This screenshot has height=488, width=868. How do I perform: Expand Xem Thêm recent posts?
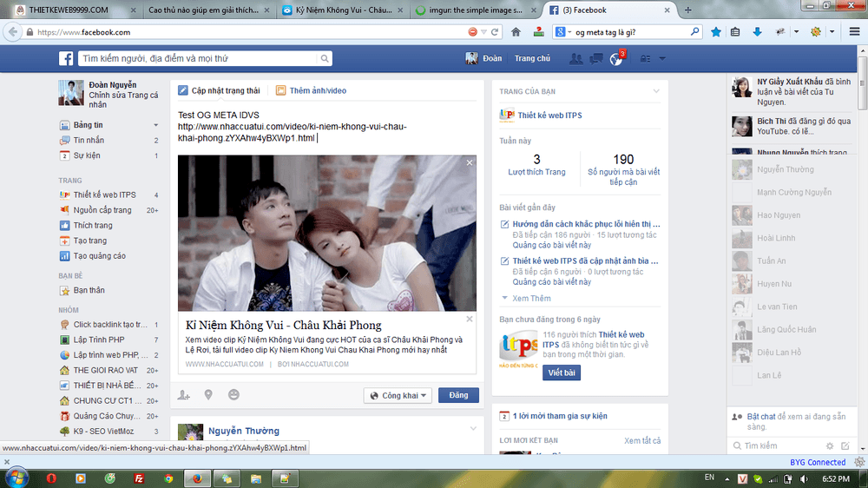click(531, 298)
